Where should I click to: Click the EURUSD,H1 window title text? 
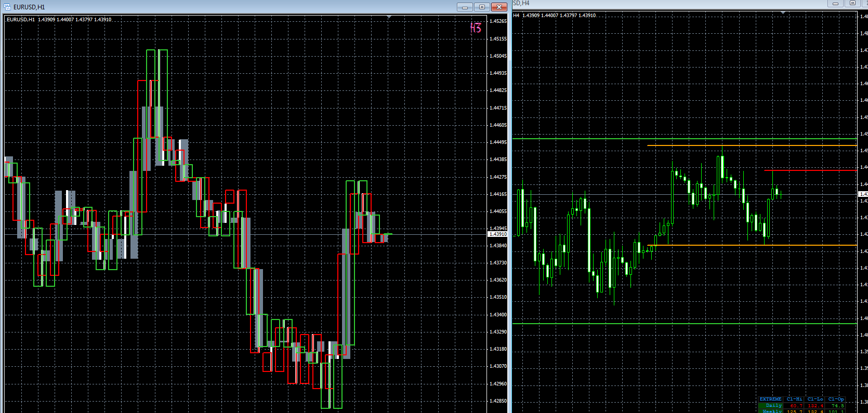pos(29,7)
